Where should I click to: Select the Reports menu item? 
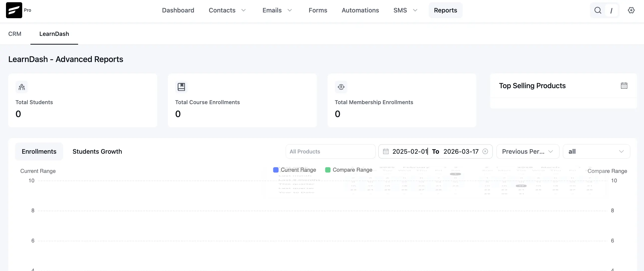tap(445, 10)
